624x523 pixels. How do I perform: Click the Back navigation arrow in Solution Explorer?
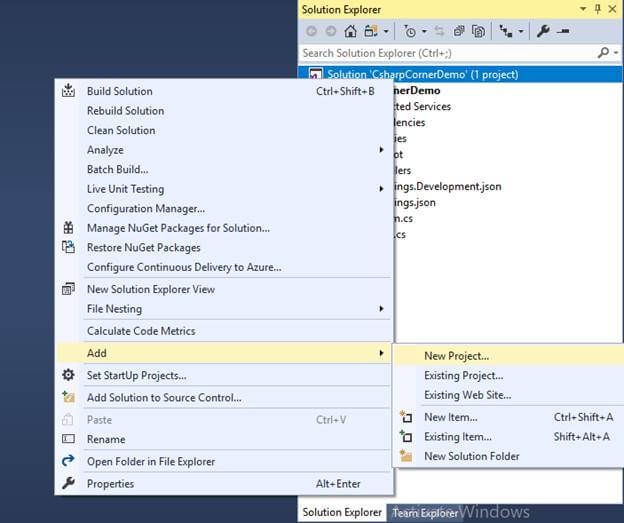pos(312,31)
